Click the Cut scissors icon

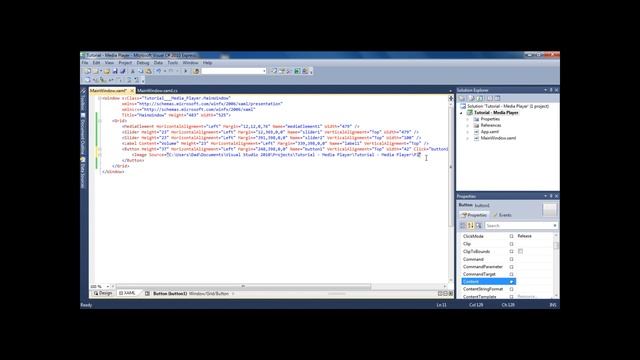pos(133,71)
